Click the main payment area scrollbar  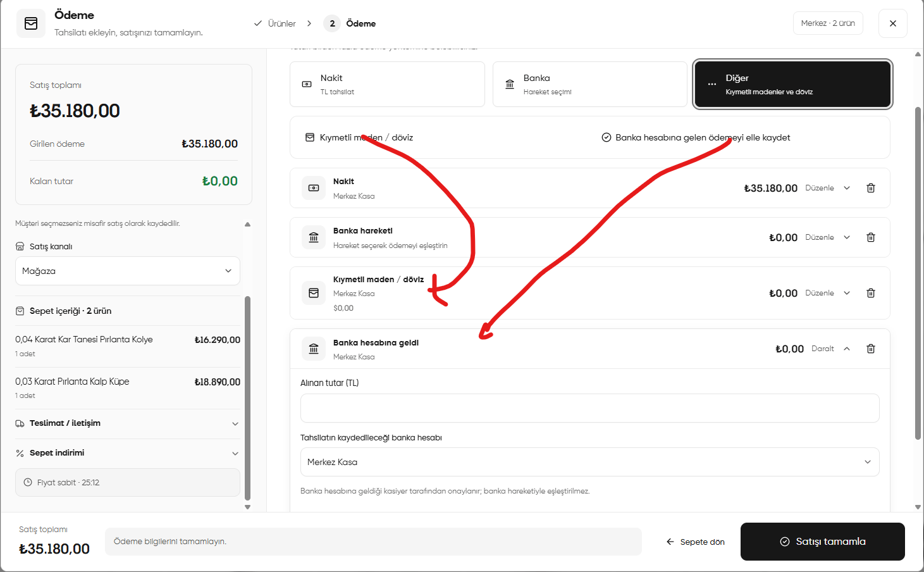click(918, 273)
